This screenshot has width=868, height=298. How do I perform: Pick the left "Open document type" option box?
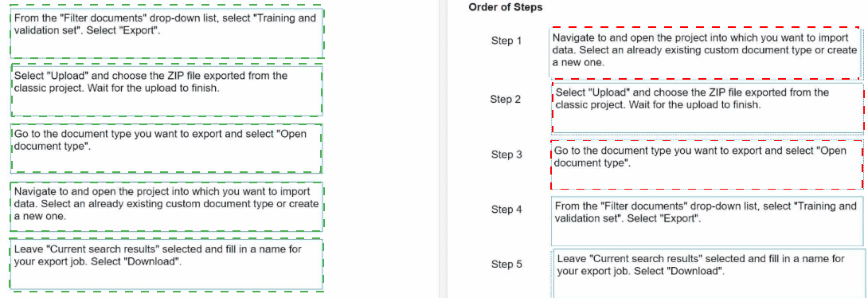pos(166,148)
